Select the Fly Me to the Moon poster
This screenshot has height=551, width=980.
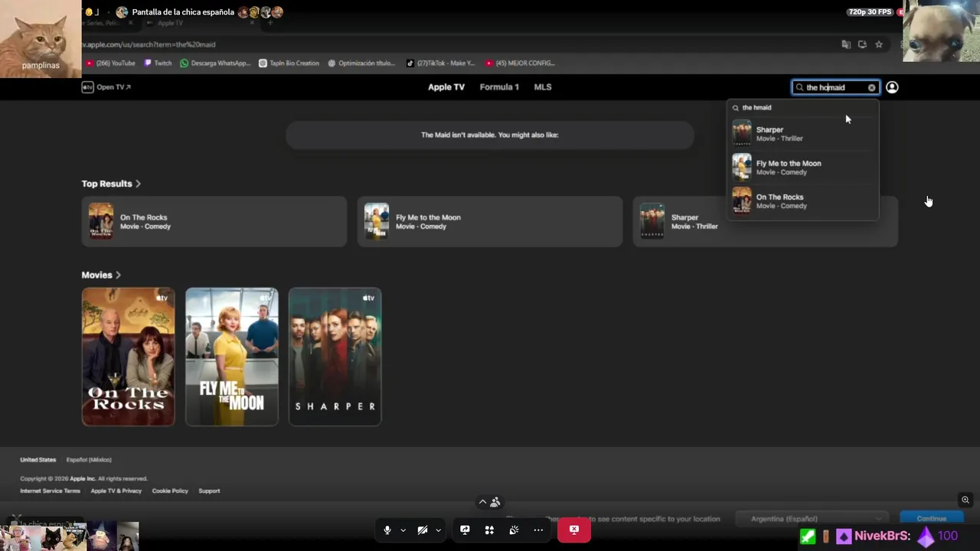click(x=231, y=357)
